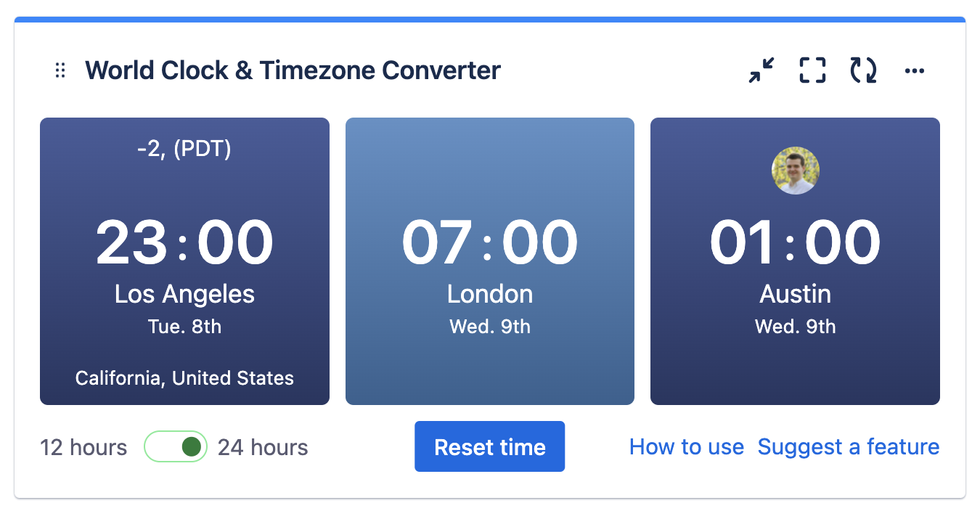
Task: Click the London 07 hour digits
Action: coord(438,242)
